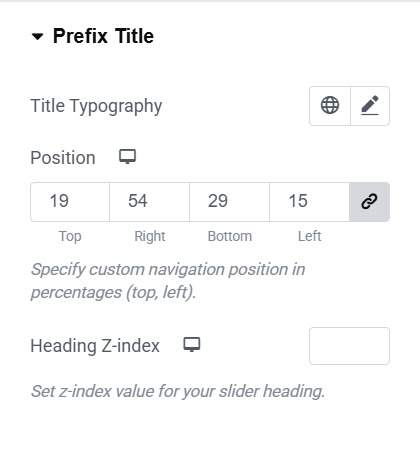The height and width of the screenshot is (462, 420).
Task: Toggle linked values chain icon
Action: (369, 202)
